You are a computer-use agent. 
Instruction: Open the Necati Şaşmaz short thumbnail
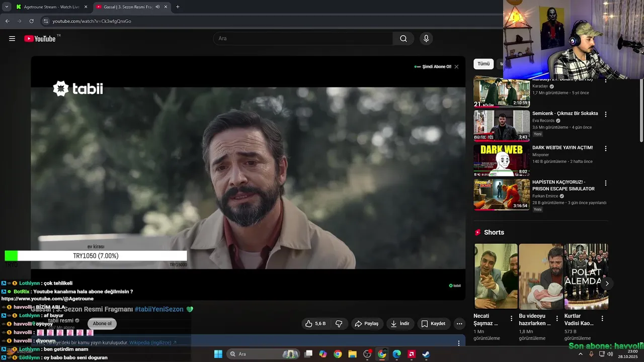point(496,276)
